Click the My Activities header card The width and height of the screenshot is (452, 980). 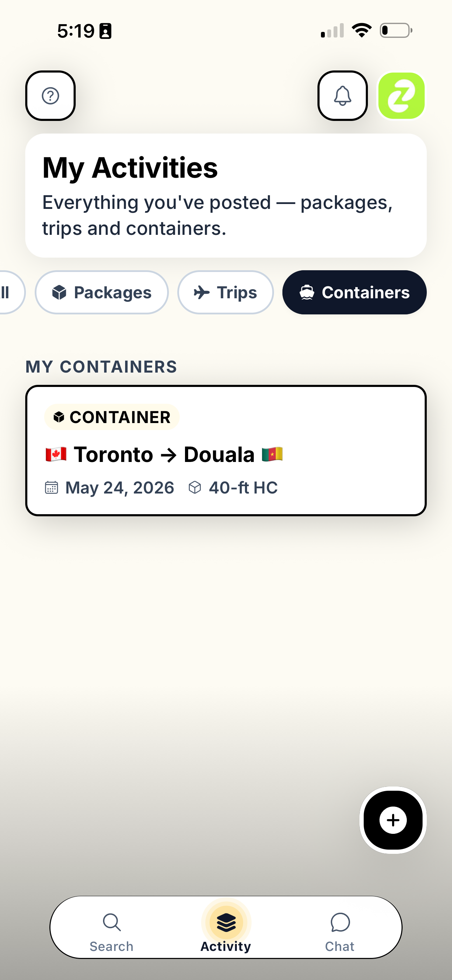(x=226, y=196)
